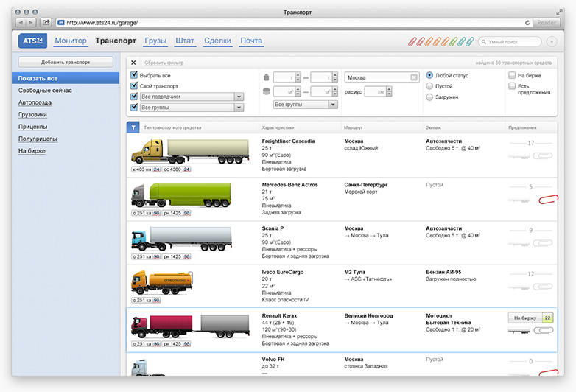The image size is (576, 392).
Task: Toggle the Свой транспорт checkbox
Action: tap(134, 85)
